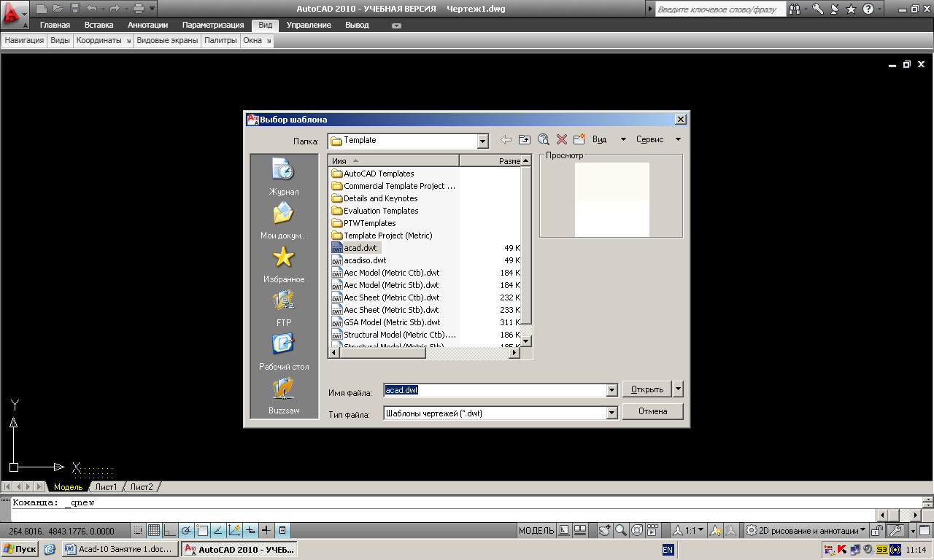Screen dimensions: 934x560
Task: Click the SteeringWheels icon in status bar
Action: pos(636,530)
